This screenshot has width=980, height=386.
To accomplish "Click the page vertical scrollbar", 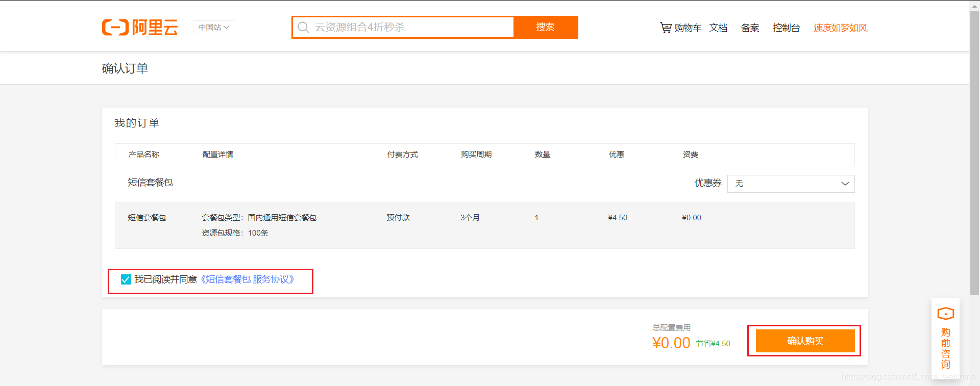I will click(974, 153).
